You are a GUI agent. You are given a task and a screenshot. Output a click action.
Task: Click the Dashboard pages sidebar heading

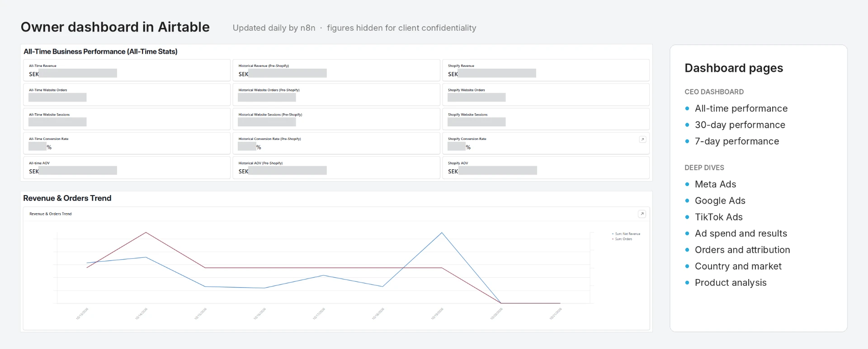coord(734,68)
